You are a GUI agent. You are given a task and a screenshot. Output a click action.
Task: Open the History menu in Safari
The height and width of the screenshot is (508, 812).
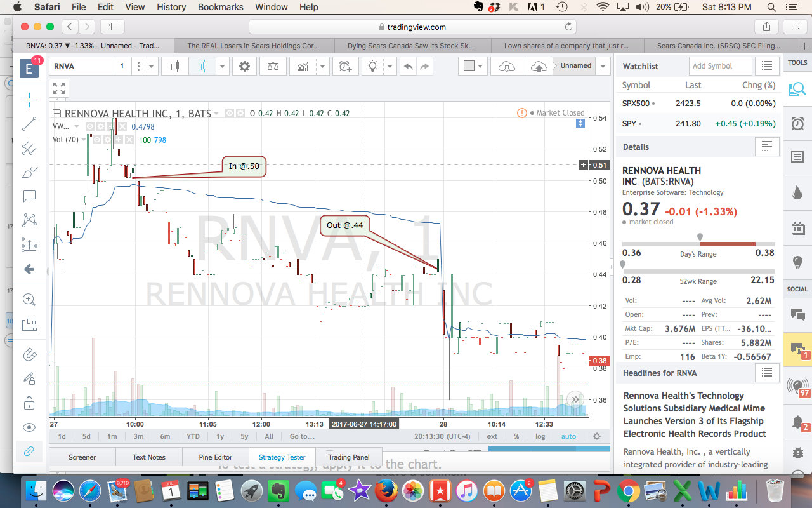tap(171, 7)
